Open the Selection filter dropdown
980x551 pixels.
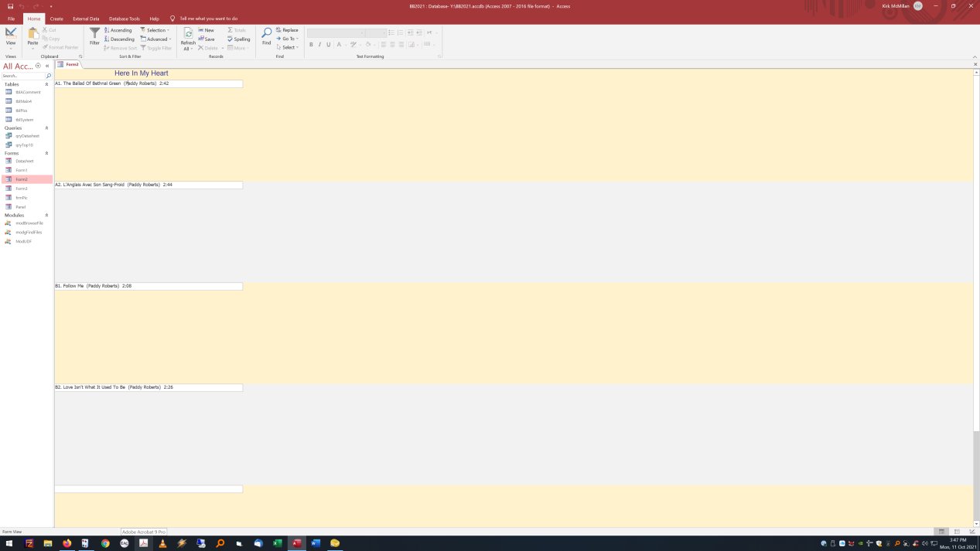tap(155, 30)
